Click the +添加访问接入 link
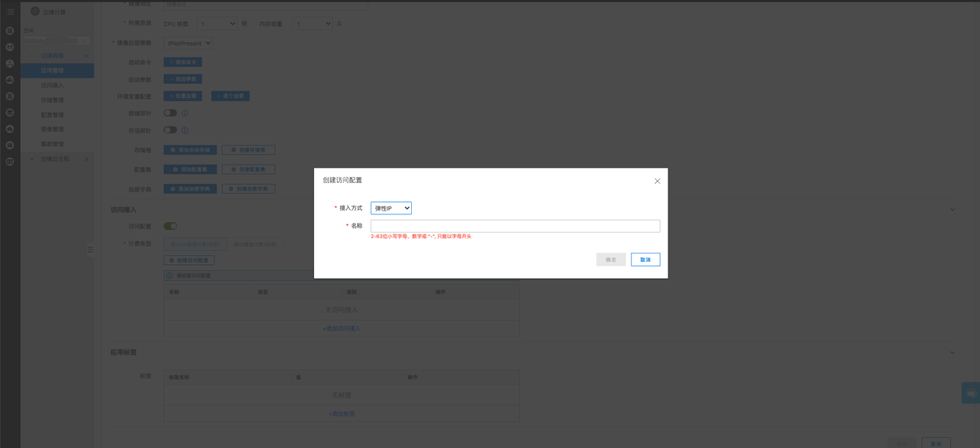Image resolution: width=980 pixels, height=448 pixels. [341, 329]
